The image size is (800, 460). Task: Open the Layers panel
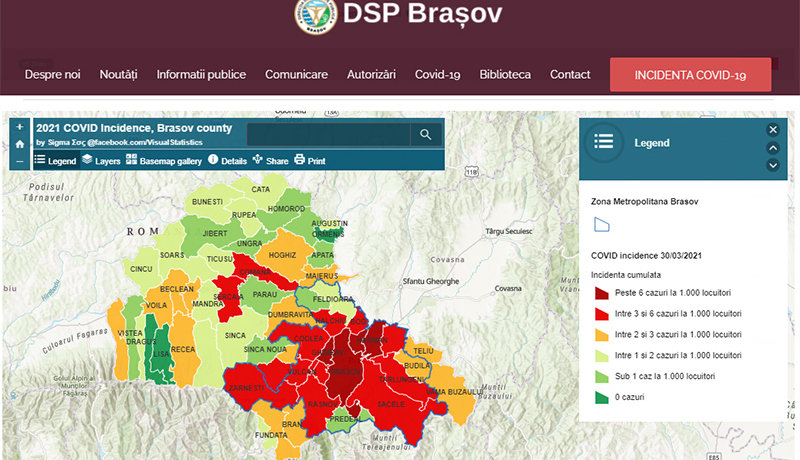tap(101, 160)
